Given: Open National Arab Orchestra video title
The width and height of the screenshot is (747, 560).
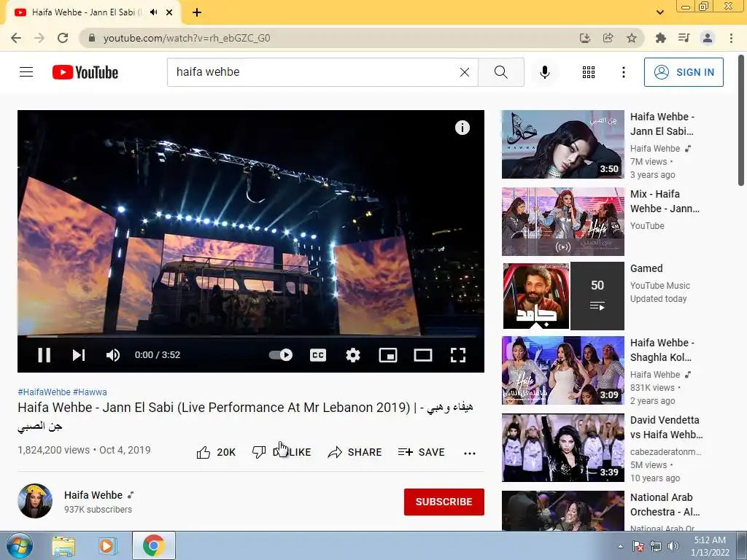Looking at the screenshot, I should pos(665,505).
